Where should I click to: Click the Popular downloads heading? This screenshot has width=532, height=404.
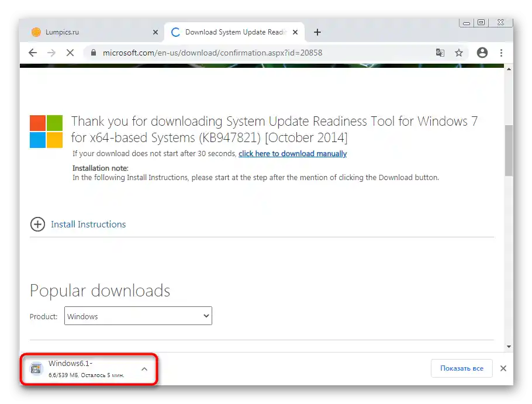pos(100,291)
